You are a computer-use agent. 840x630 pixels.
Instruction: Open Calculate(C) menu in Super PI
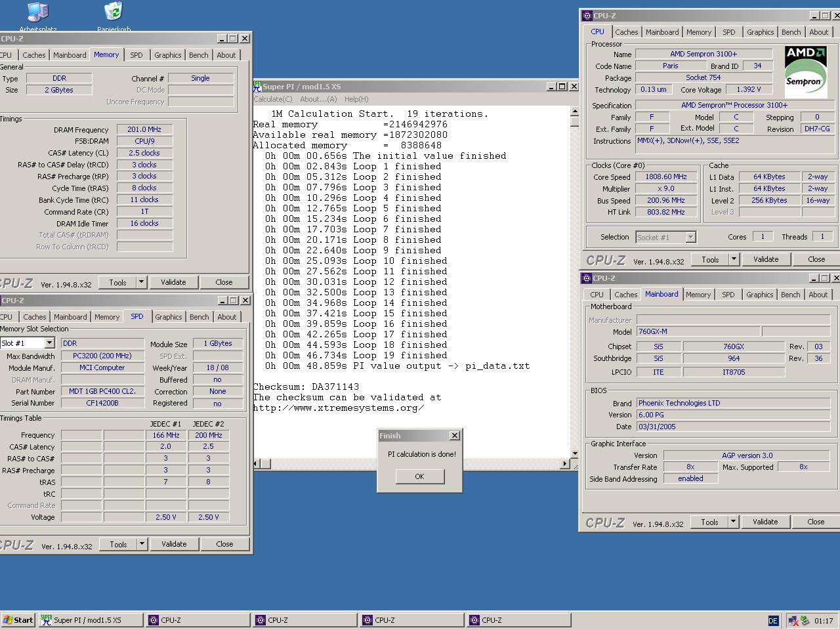[273, 99]
